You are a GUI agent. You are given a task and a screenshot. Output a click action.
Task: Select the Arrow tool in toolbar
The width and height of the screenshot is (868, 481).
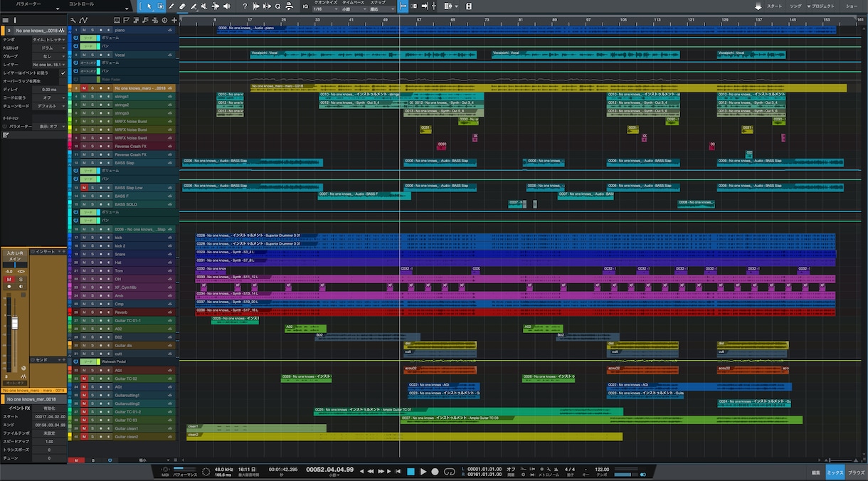(x=149, y=6)
